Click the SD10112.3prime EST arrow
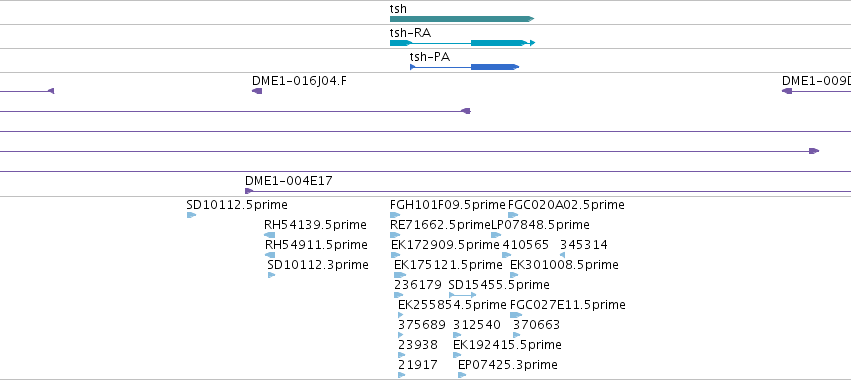This screenshot has width=851, height=380. pyautogui.click(x=271, y=275)
